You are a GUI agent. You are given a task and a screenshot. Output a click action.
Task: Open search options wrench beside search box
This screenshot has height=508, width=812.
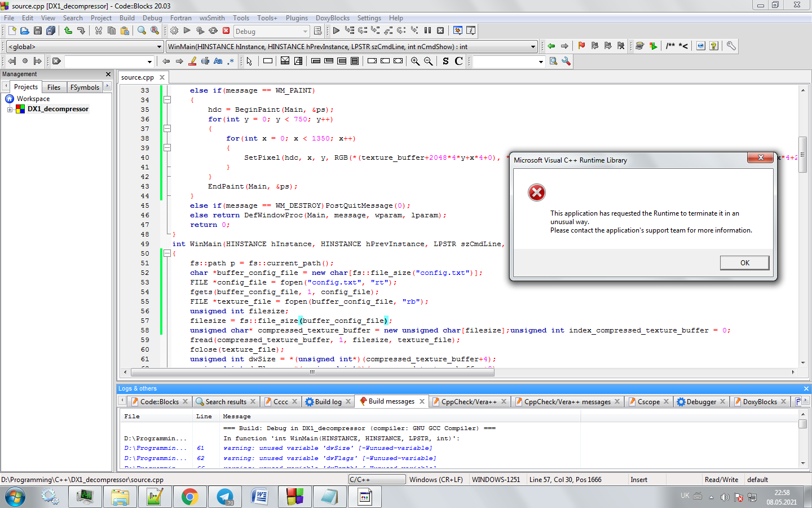coord(566,61)
